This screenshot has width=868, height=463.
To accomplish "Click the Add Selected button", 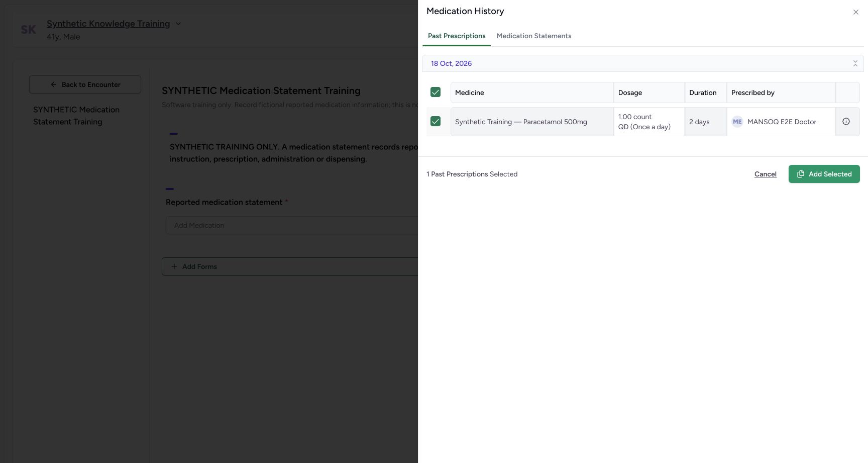I will (824, 174).
